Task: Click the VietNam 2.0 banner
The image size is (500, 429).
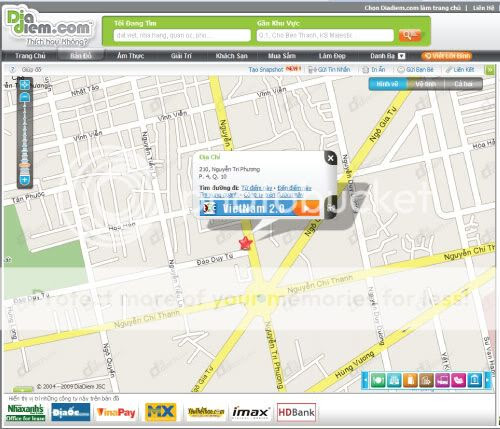Action: point(259,208)
